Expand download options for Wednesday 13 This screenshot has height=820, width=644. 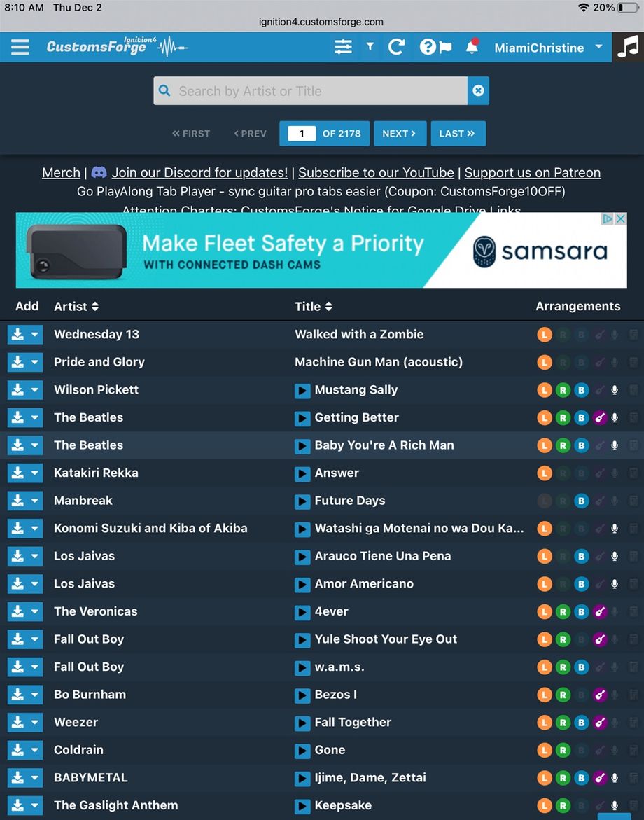(x=35, y=334)
